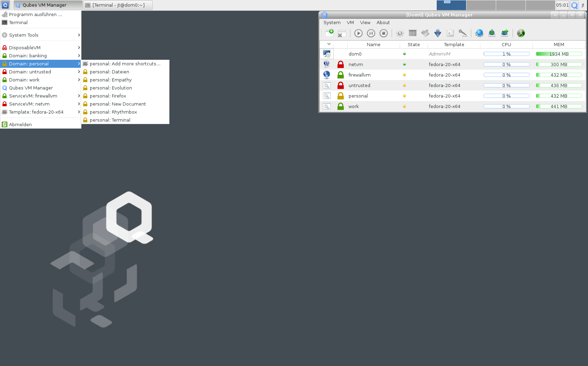This screenshot has height=366, width=588.
Task: Expand the Domain: banking submenu
Action: coord(28,56)
